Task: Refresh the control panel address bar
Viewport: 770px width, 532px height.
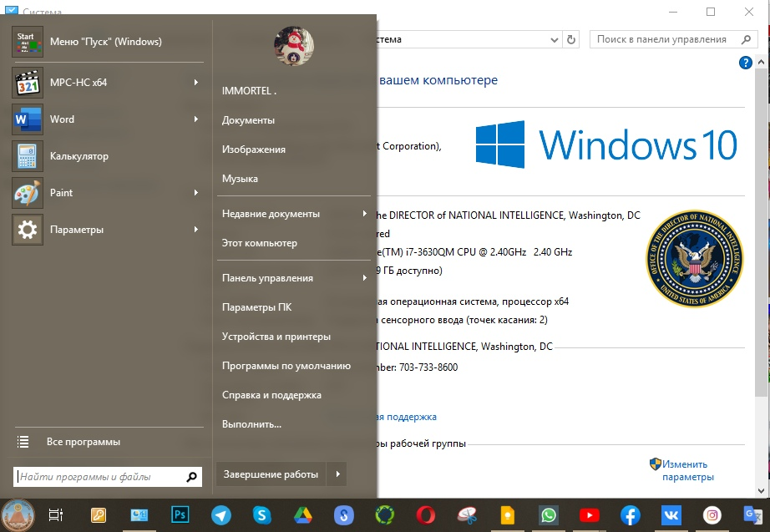Action: coord(570,39)
